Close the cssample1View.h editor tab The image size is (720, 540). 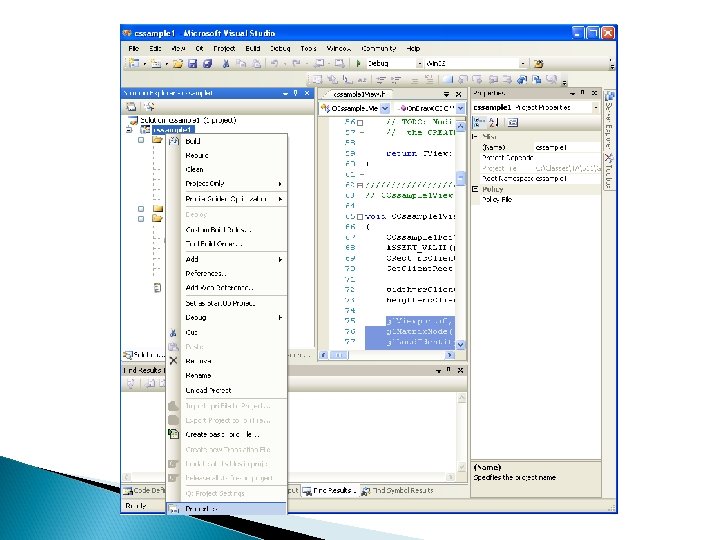tap(458, 94)
